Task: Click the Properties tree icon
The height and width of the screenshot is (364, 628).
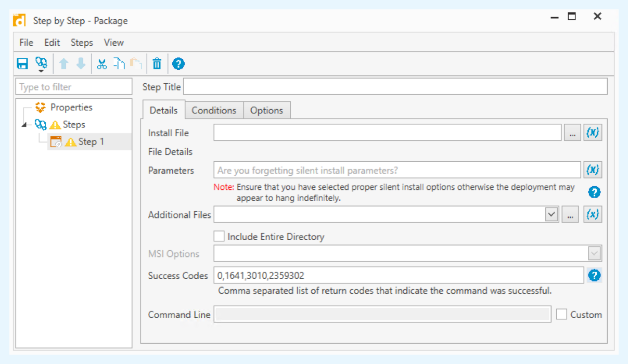Action: [x=41, y=108]
